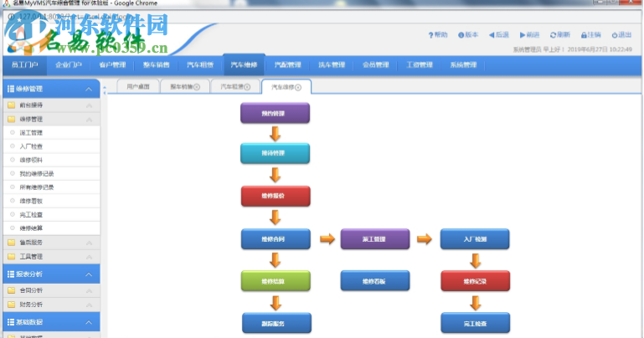This screenshot has width=644, height=338.
Task: Open the 整车销售 main menu item
Action: [x=157, y=64]
